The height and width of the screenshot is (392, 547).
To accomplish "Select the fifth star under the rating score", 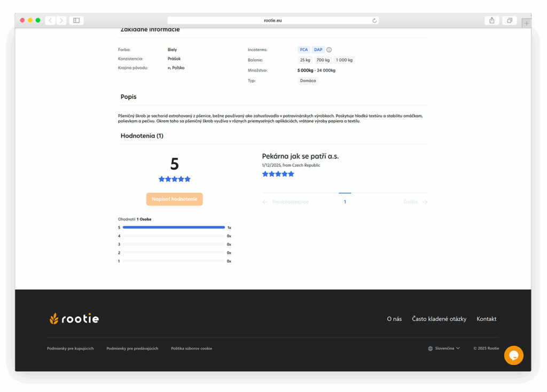I will tap(187, 179).
